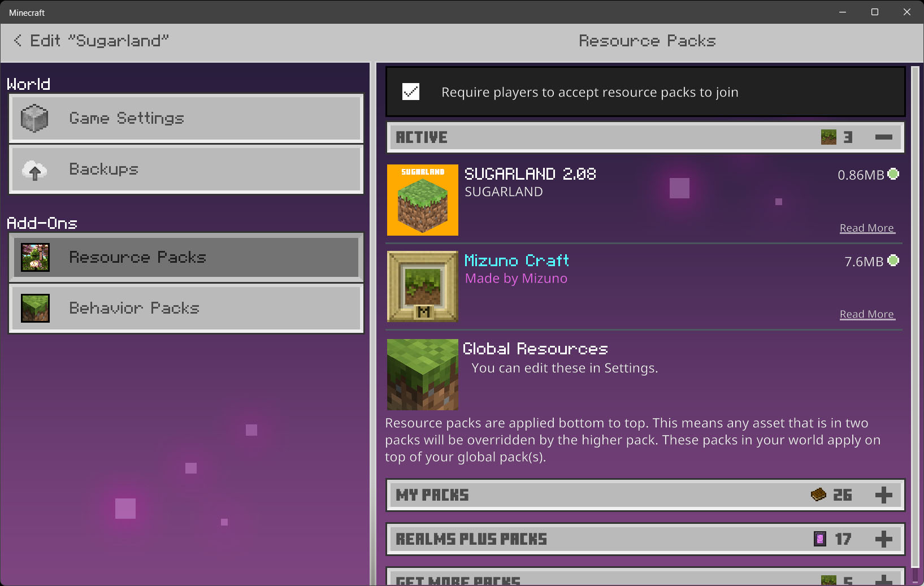Expand the Get More Packs section
The image size is (924, 586).
pos(884,580)
